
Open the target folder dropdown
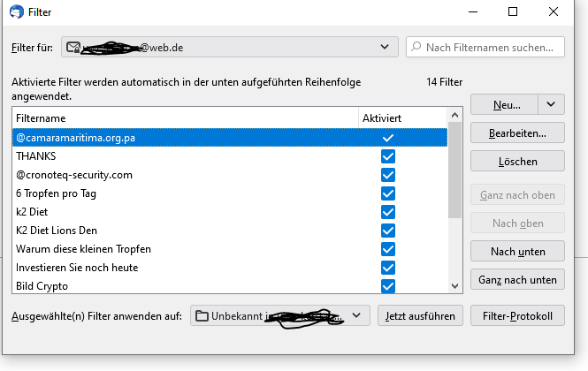pos(355,315)
